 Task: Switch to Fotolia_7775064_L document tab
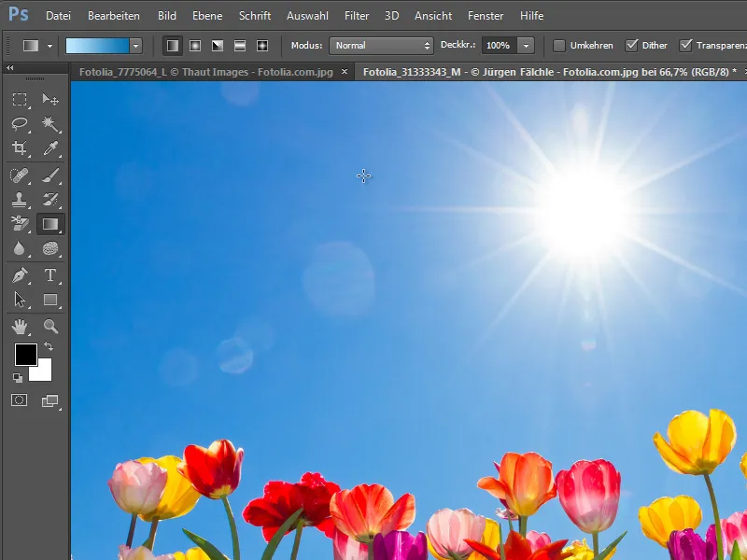[x=205, y=72]
